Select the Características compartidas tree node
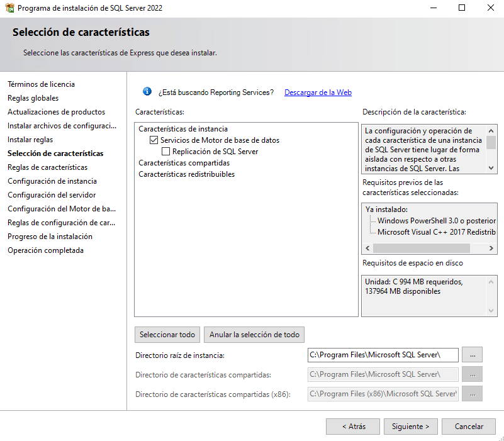504x441 pixels. pyautogui.click(x=184, y=163)
